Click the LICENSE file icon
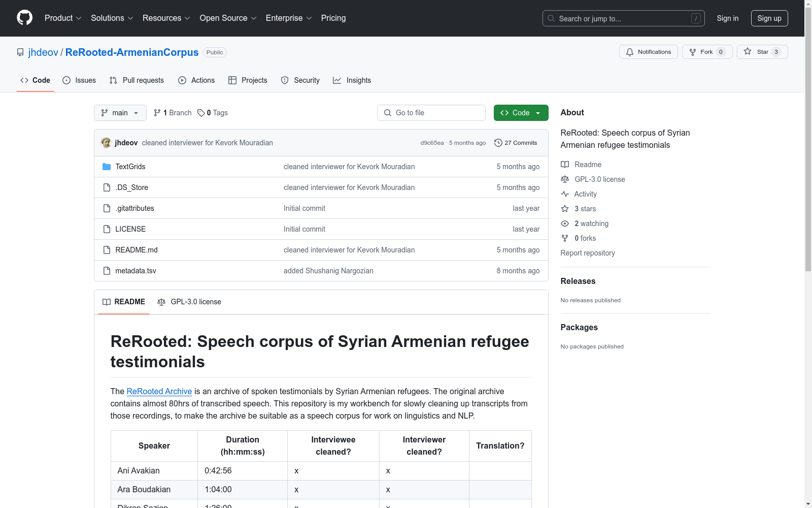 (107, 229)
